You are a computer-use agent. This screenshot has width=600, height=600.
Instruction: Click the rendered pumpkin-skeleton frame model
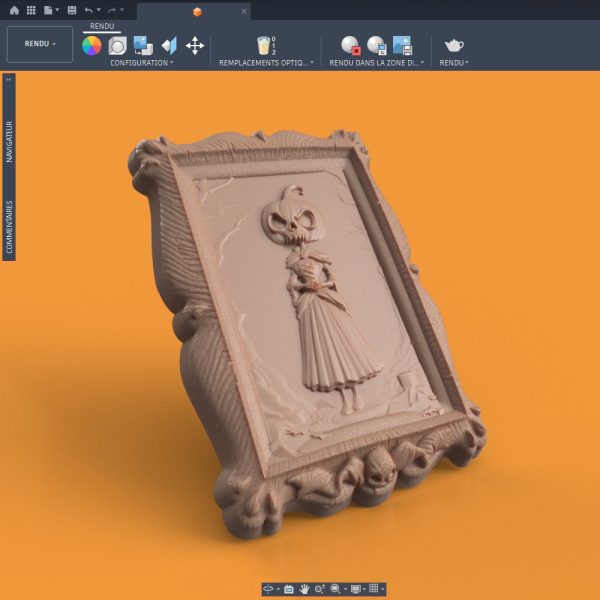pos(306,333)
